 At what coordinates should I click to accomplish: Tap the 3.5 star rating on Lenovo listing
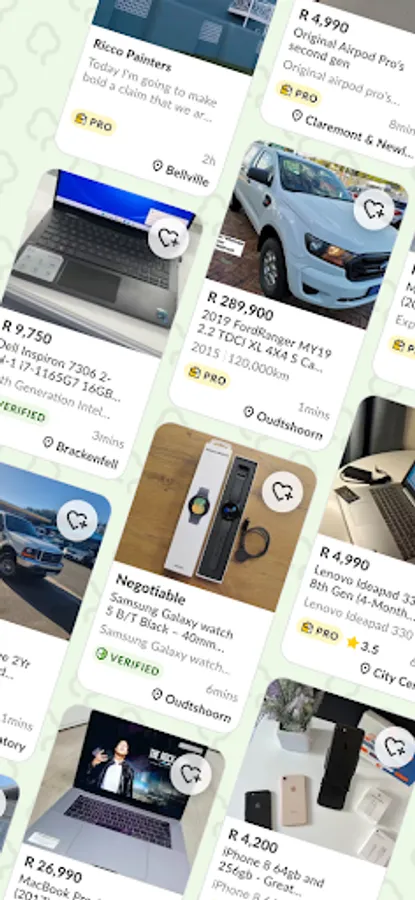click(x=363, y=645)
